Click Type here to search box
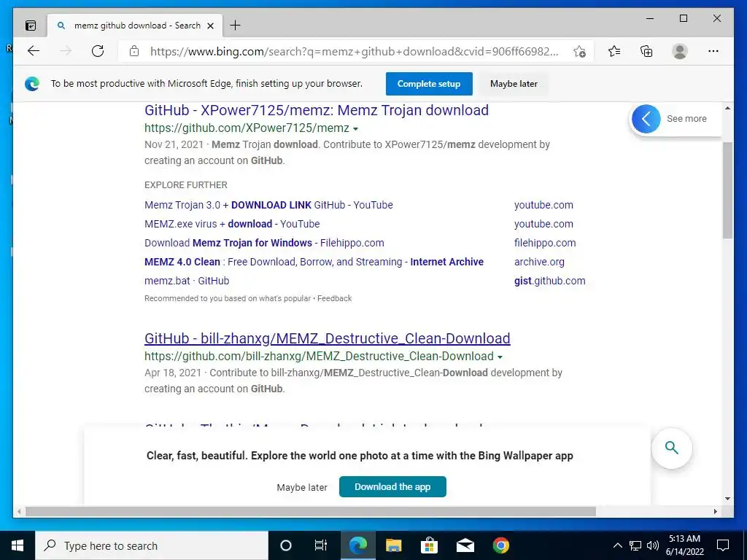The image size is (747, 560). pyautogui.click(x=152, y=545)
